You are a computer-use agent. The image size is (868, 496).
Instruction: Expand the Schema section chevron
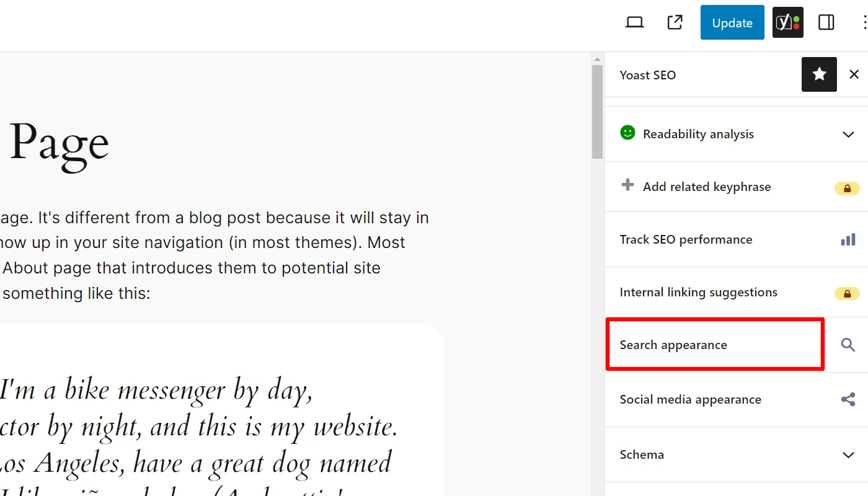(848, 455)
